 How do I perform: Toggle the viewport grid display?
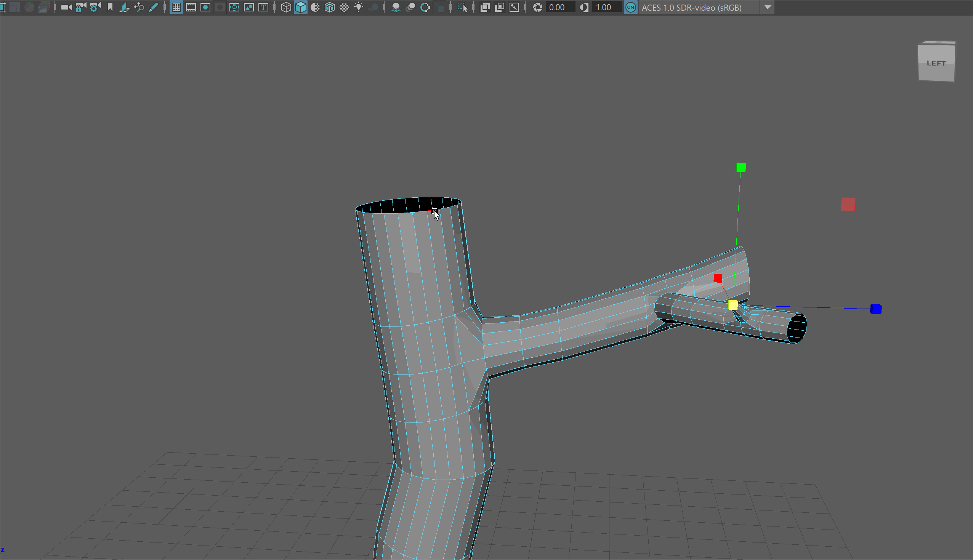click(176, 7)
